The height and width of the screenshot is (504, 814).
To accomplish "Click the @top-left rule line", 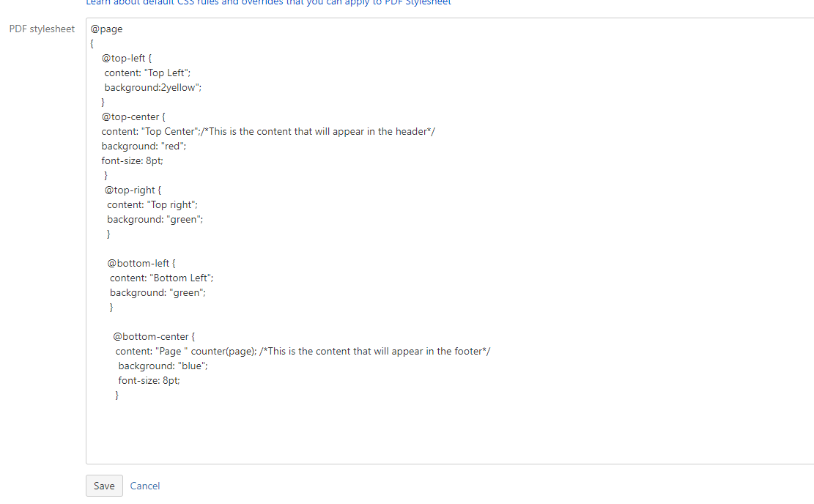I will pos(127,58).
